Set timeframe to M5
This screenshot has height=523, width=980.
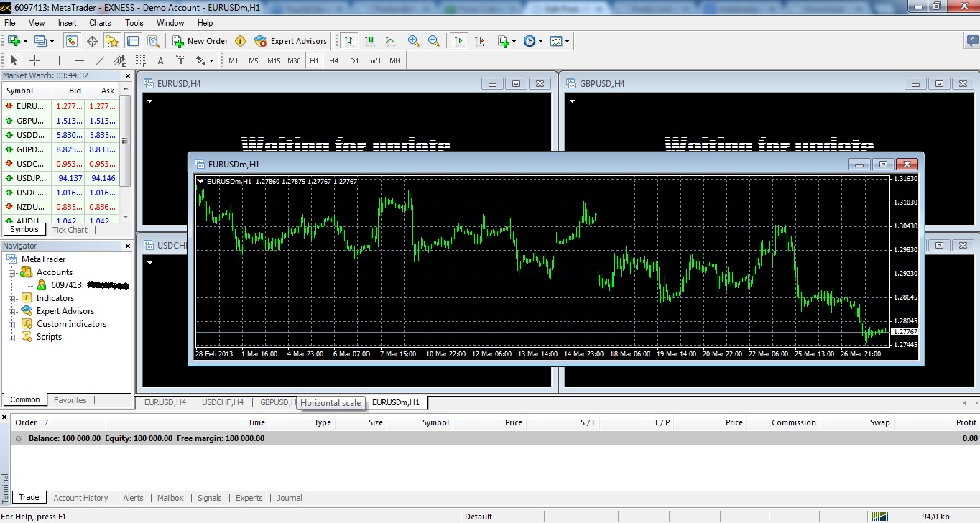254,60
